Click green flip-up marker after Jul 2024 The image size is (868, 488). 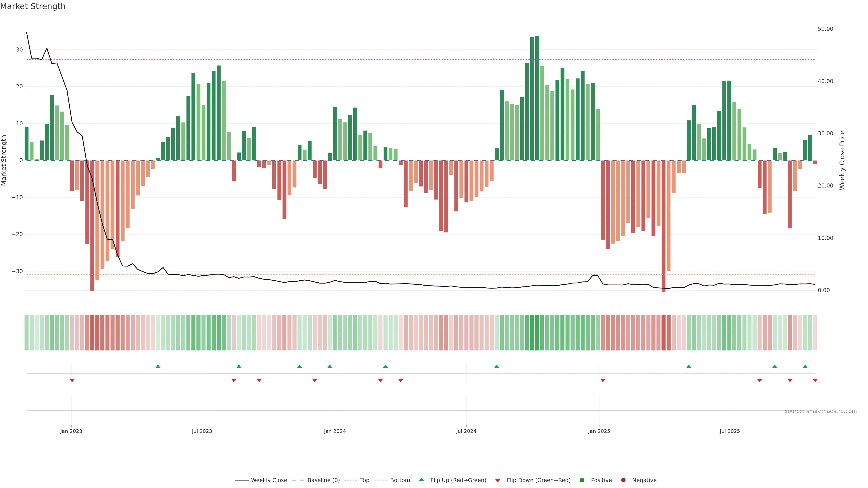click(497, 366)
